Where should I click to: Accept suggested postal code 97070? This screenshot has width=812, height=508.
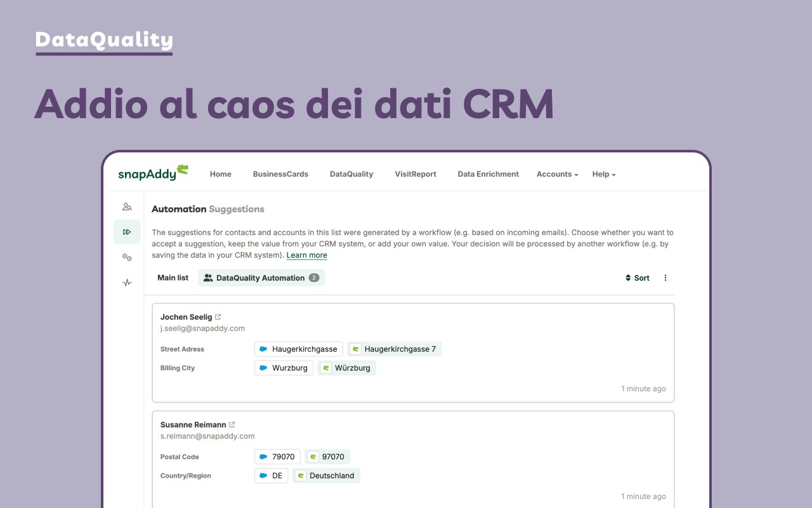point(327,457)
